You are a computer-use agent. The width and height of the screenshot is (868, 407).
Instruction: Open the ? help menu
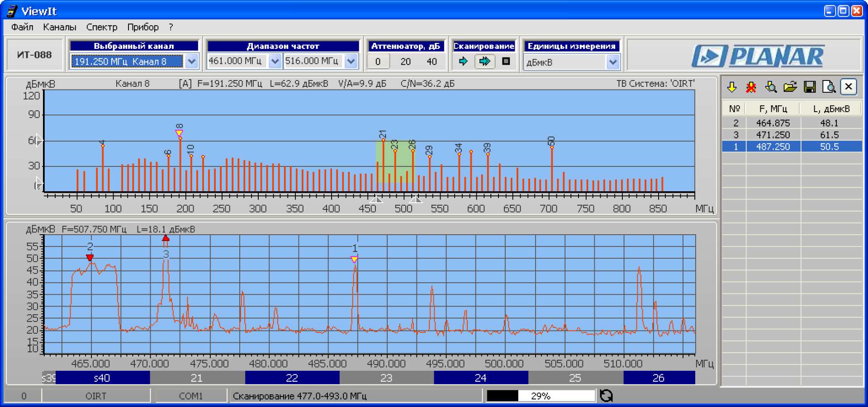point(171,27)
